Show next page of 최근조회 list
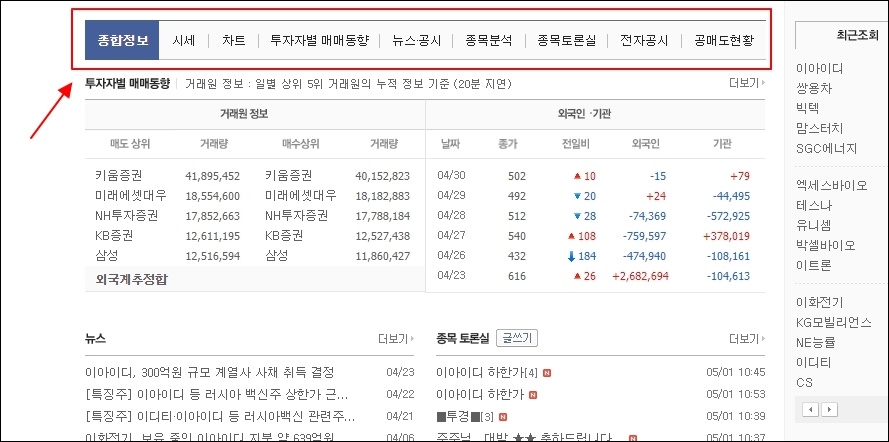Viewport: 889px width, 442px height. coord(829,409)
